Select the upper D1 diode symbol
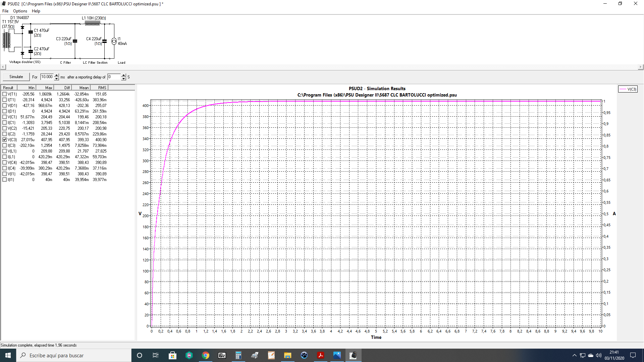 click(x=22, y=27)
